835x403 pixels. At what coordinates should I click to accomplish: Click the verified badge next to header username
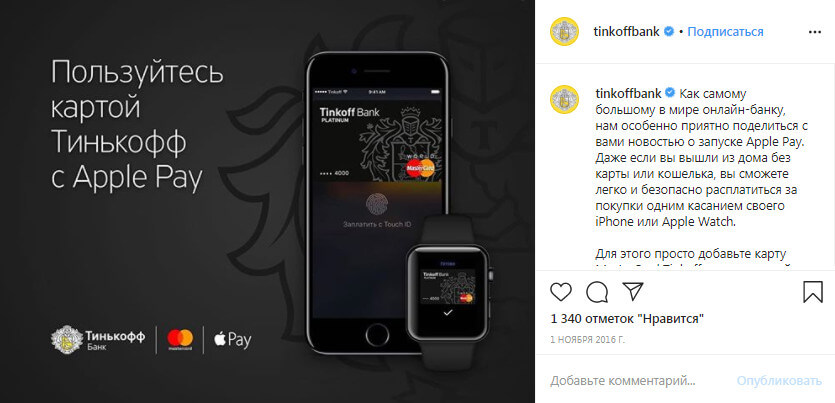(669, 32)
